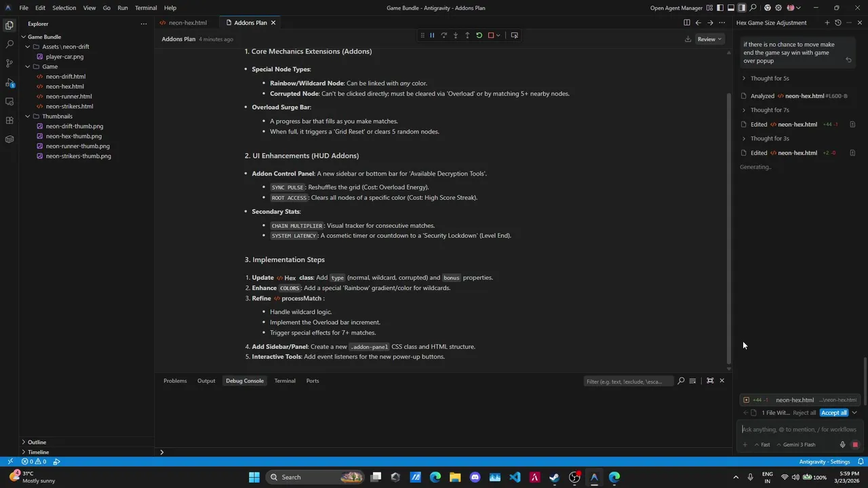Navigate forward with the editor right arrow

coord(710,22)
